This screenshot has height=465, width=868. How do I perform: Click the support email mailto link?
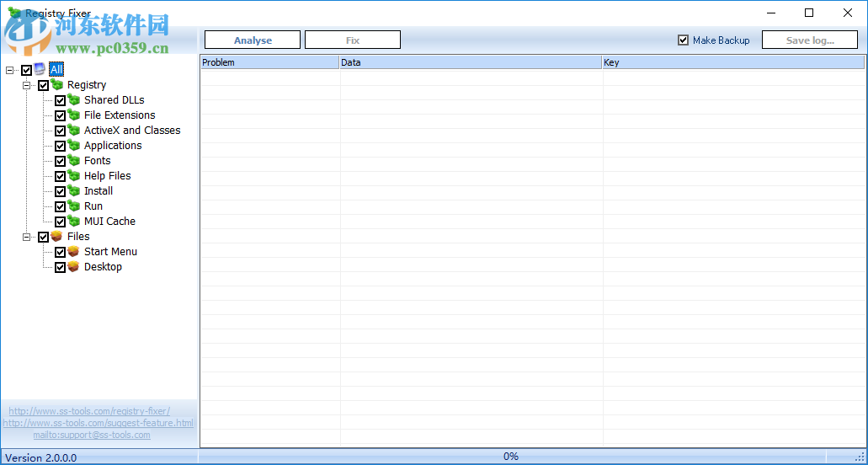(91, 435)
